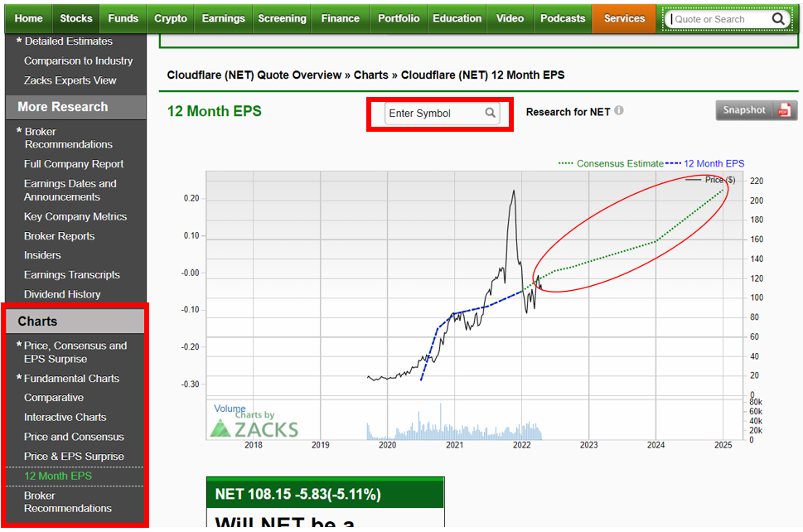Screen dimensions: 803x532
Task: Open Full Company Report link
Action: click(x=74, y=164)
